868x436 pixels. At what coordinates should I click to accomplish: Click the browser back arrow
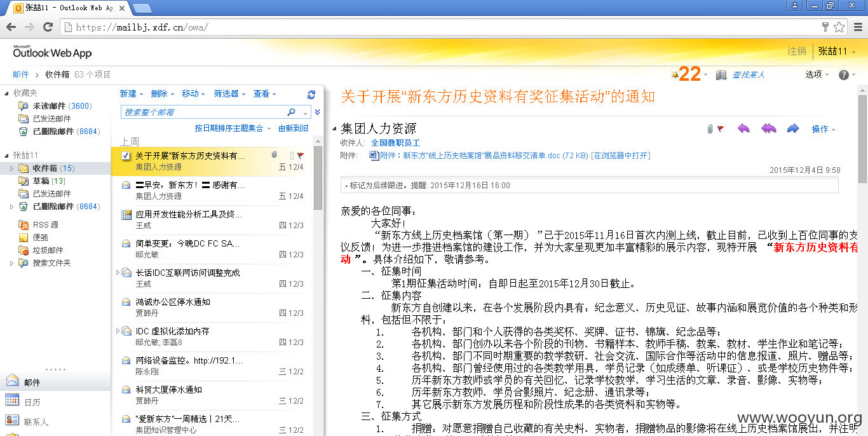point(11,27)
